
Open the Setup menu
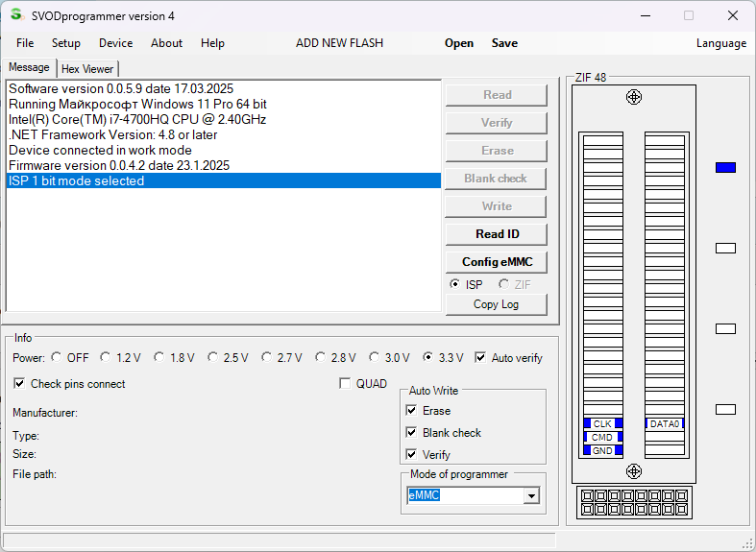[x=66, y=43]
